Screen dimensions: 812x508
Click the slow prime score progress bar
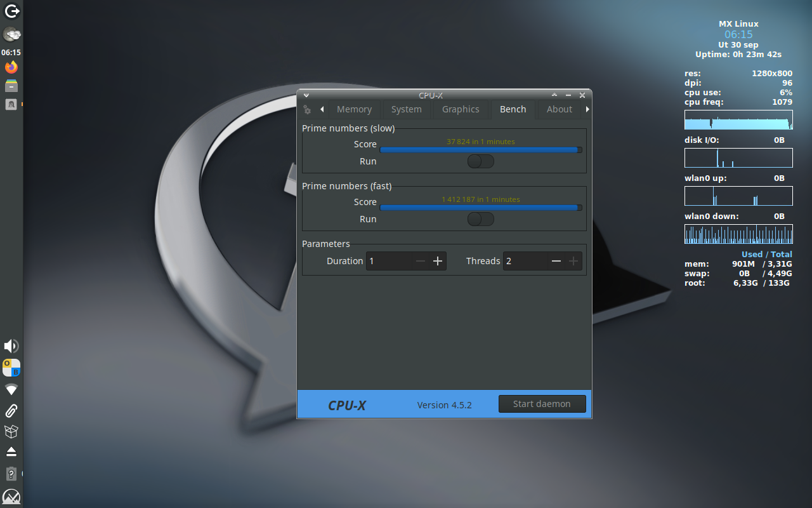click(x=481, y=150)
